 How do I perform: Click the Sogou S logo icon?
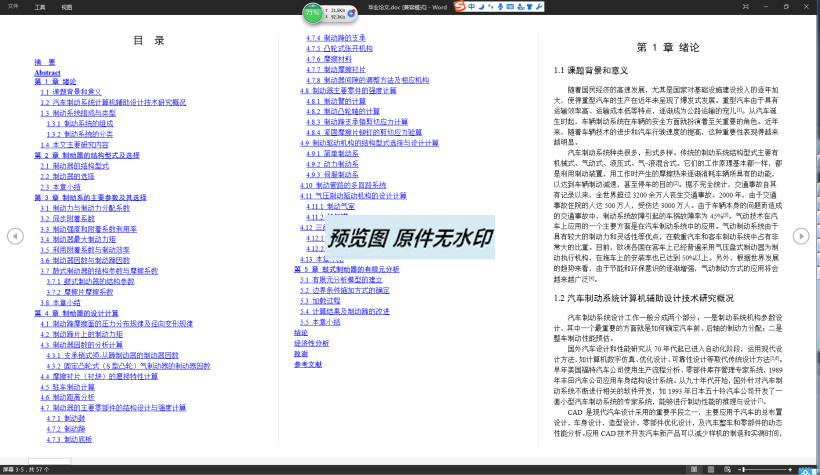[460, 6]
